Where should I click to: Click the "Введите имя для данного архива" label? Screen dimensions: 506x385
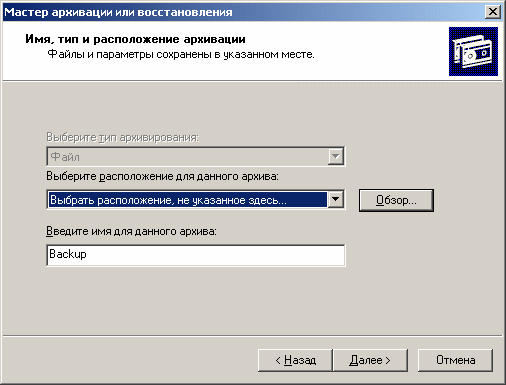(x=131, y=231)
